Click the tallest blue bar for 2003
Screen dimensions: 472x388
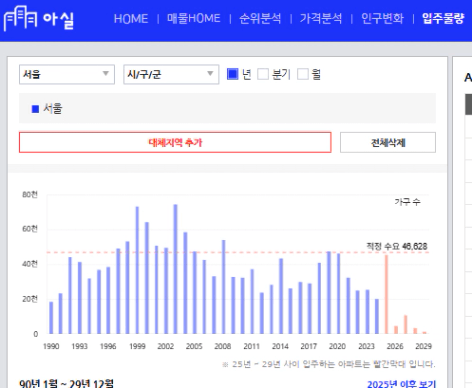[175, 269]
